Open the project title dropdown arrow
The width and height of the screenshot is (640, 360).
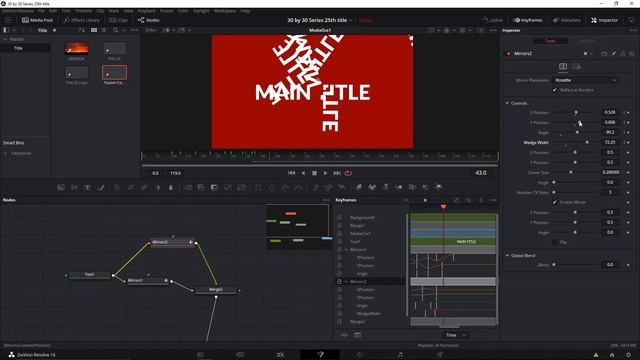351,20
